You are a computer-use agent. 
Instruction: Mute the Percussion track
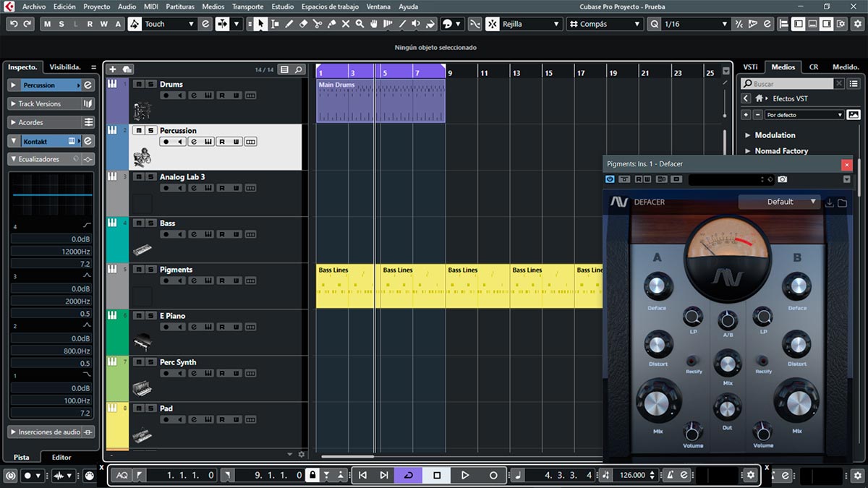(138, 130)
